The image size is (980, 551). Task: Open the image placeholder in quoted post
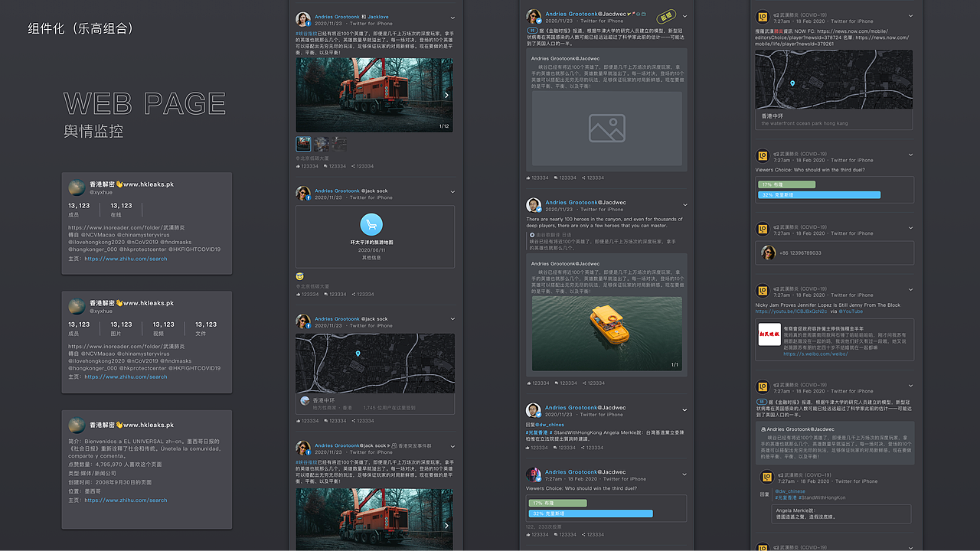point(607,129)
